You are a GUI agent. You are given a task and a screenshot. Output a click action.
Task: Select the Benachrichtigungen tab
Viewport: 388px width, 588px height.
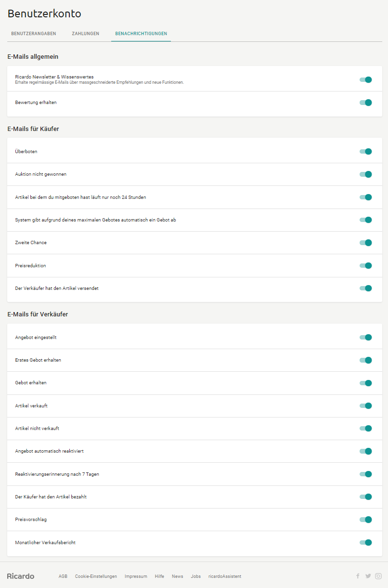(x=141, y=34)
